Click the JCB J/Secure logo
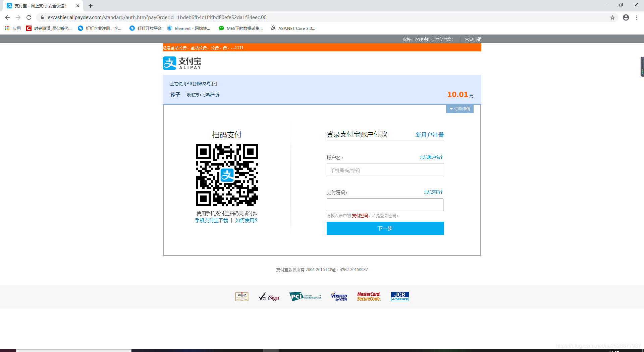This screenshot has width=644, height=352. coord(400,297)
